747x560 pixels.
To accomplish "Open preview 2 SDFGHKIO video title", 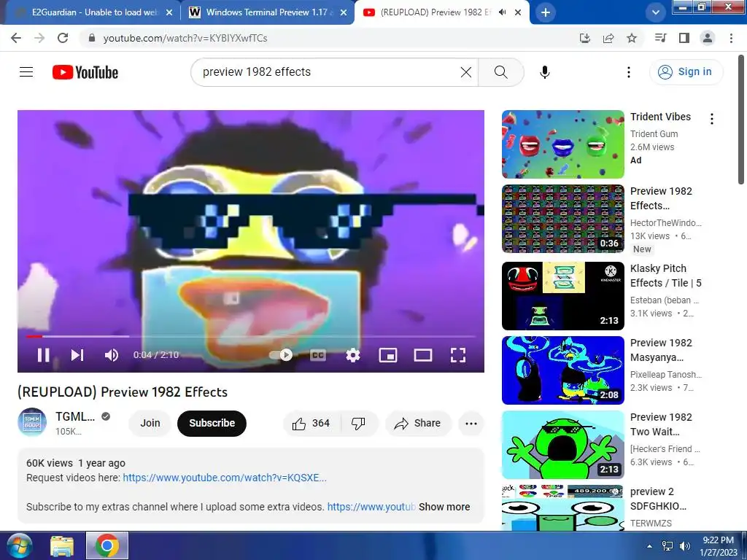I will click(659, 499).
